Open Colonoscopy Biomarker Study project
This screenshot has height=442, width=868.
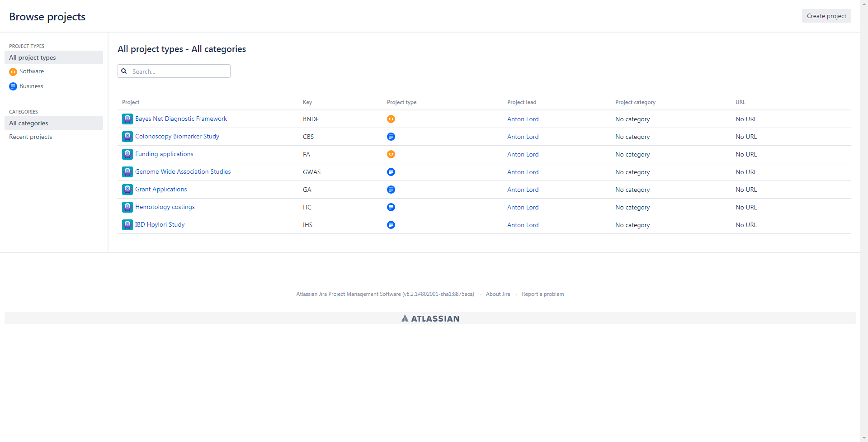click(x=177, y=136)
